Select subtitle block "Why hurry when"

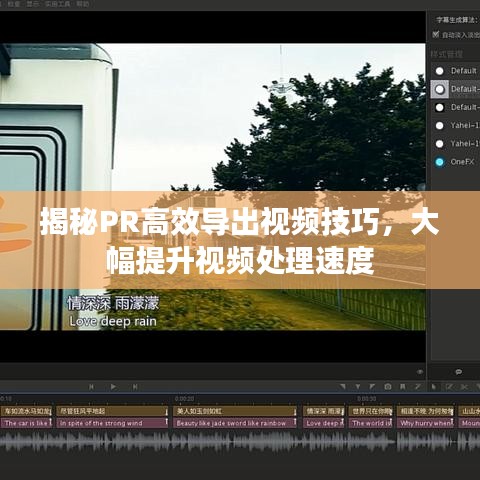[x=425, y=423]
